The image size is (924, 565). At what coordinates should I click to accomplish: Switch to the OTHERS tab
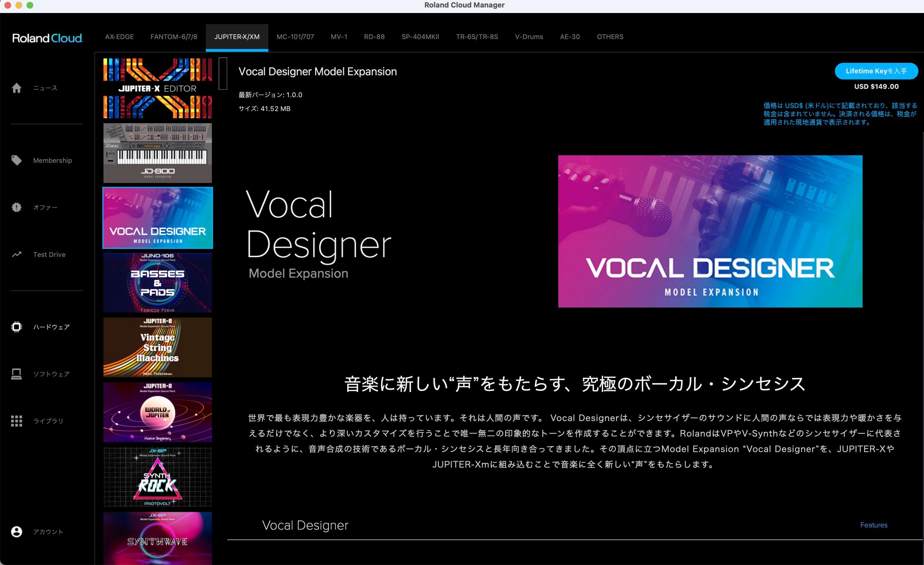click(x=610, y=37)
